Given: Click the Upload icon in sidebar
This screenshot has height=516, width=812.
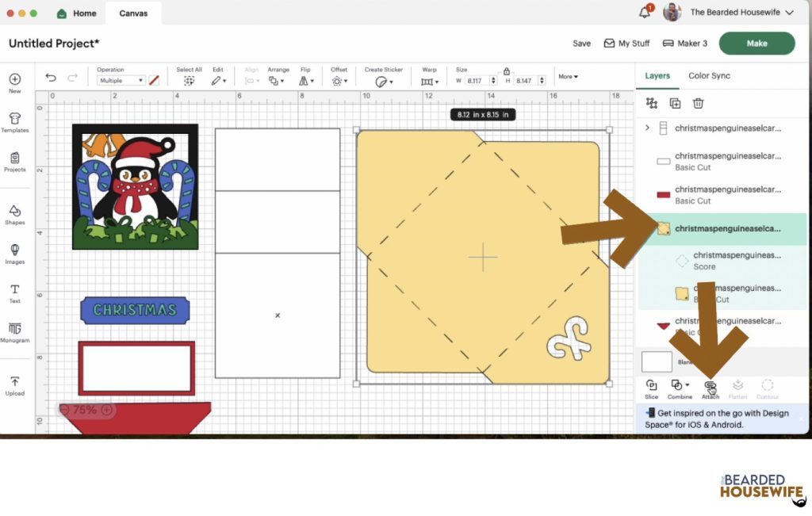Looking at the screenshot, I should click(14, 384).
